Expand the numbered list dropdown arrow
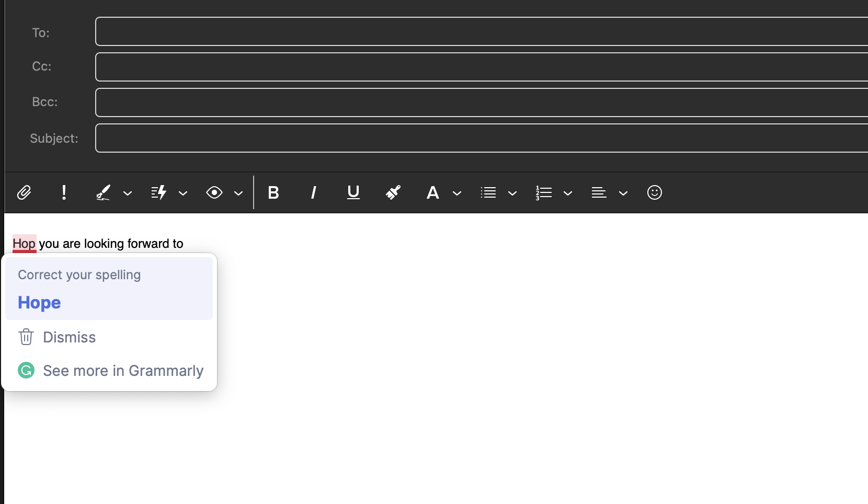868x504 pixels. (x=568, y=193)
